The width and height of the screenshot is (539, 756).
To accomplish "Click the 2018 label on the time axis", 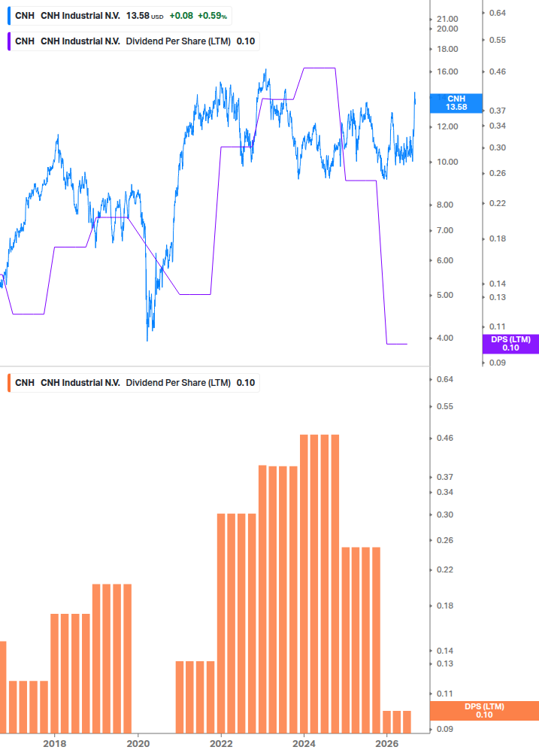I will (54, 744).
